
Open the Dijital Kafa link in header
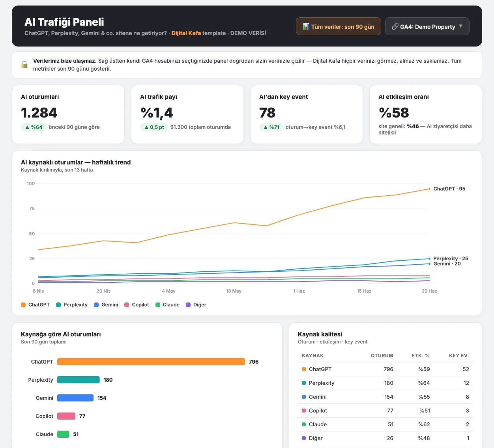[x=186, y=33]
